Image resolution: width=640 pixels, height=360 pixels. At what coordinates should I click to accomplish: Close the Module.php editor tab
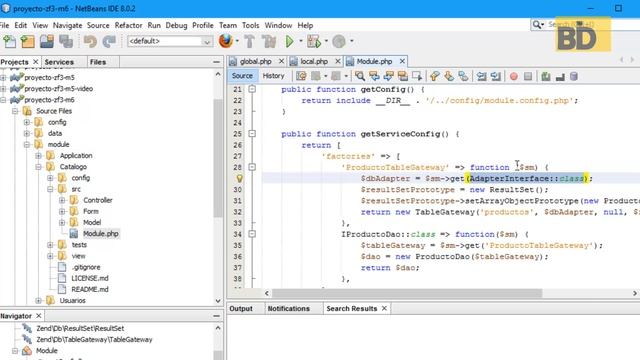402,61
